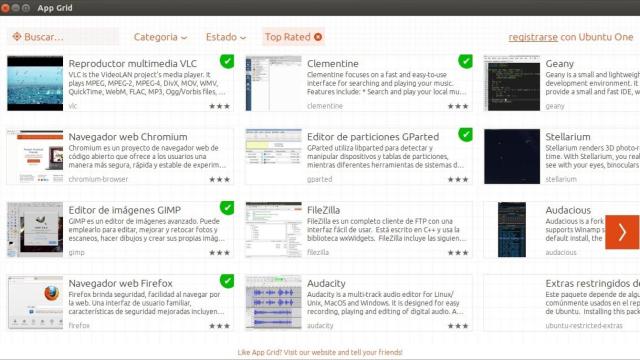Image resolution: width=640 pixels, height=360 pixels.
Task: Open the Extras restringidos app title
Action: pyautogui.click(x=592, y=283)
